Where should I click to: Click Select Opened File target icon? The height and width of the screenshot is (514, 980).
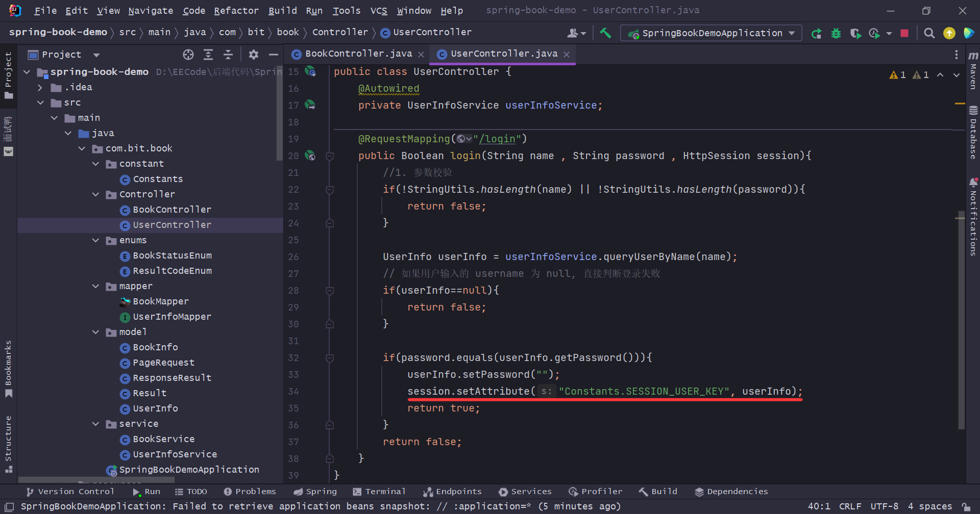pyautogui.click(x=188, y=55)
